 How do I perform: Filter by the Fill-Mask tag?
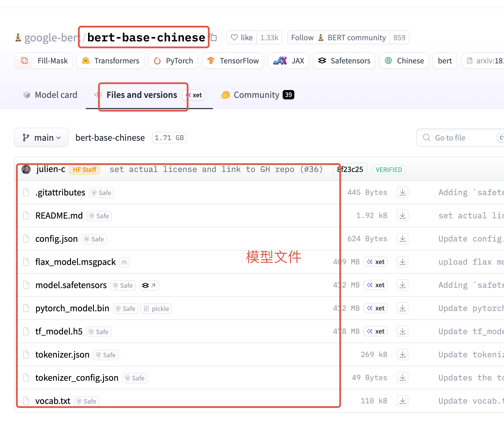(43, 61)
